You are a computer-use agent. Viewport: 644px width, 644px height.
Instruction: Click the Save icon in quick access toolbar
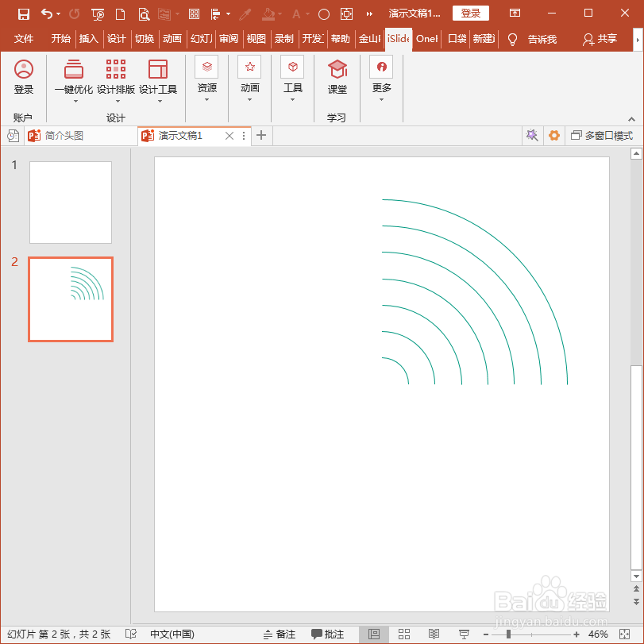(24, 14)
